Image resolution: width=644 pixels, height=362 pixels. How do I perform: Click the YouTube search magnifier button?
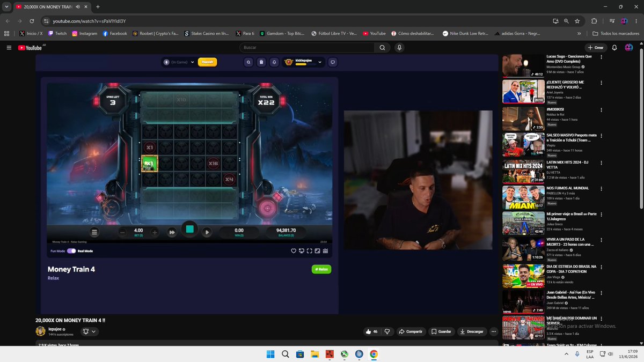pyautogui.click(x=382, y=48)
